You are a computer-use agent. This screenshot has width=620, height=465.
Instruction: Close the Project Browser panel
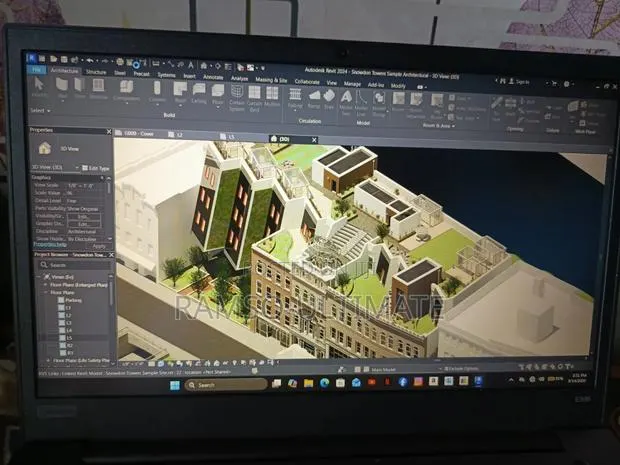click(111, 255)
